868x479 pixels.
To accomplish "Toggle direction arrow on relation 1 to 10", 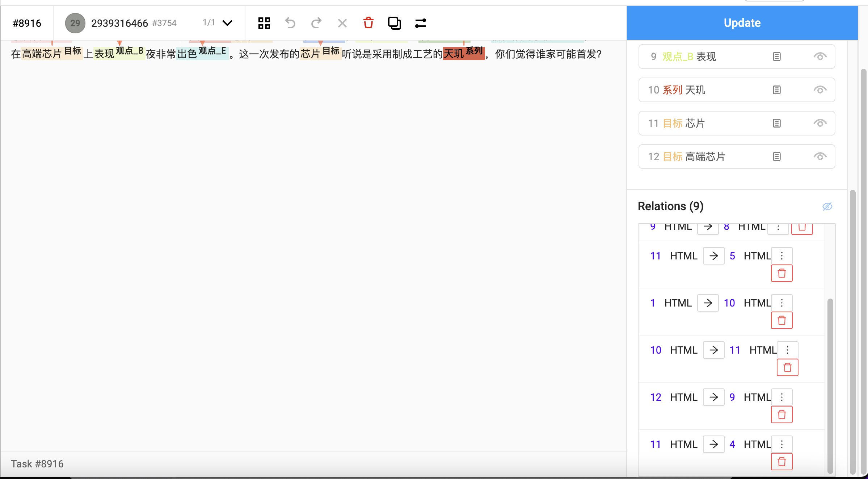I will coord(708,303).
